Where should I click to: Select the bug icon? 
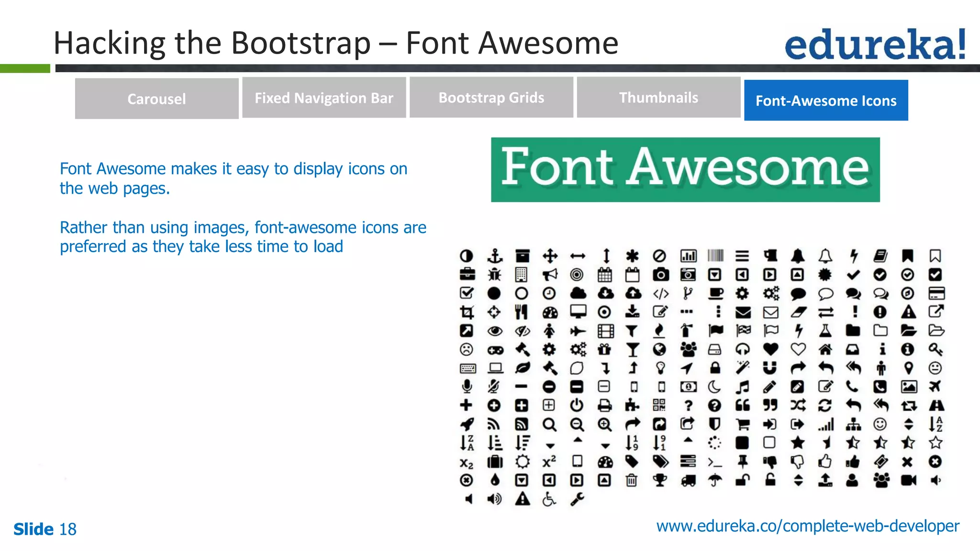tap(494, 275)
